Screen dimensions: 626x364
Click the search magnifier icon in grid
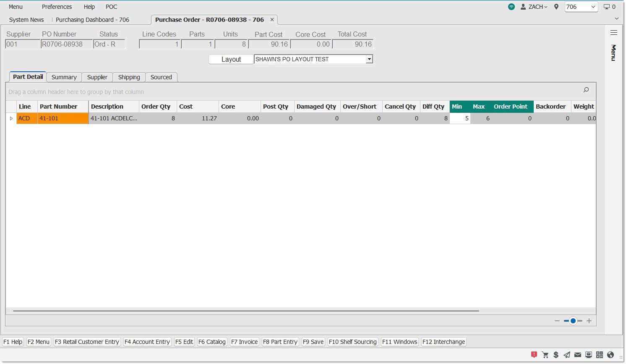pyautogui.click(x=586, y=90)
